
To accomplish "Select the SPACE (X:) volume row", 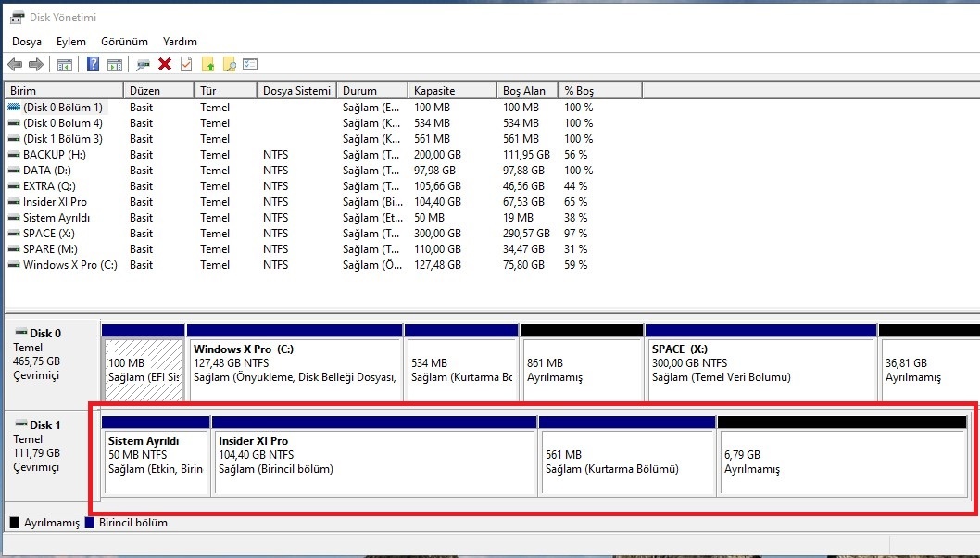I will [300, 234].
